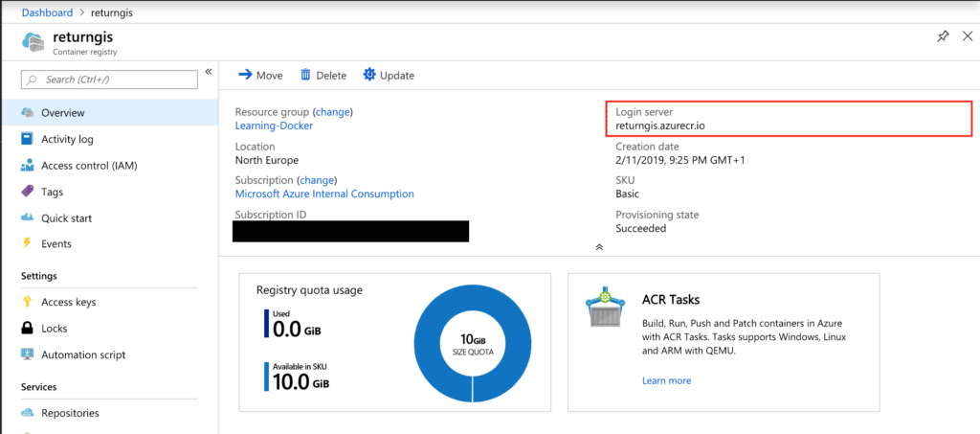Click change link next to Resource group

332,112
